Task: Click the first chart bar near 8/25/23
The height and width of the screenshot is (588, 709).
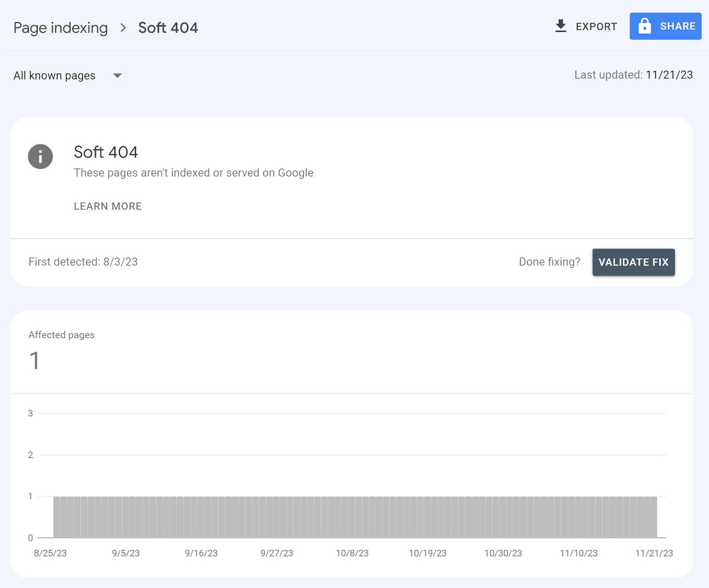Action: 57,517
